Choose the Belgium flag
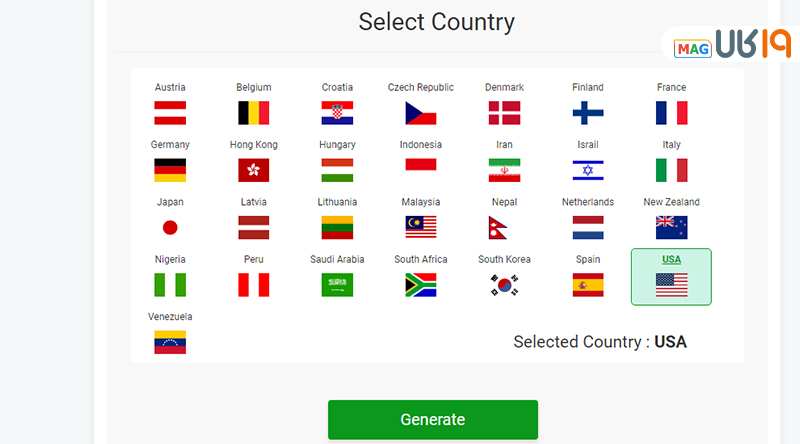 click(253, 113)
